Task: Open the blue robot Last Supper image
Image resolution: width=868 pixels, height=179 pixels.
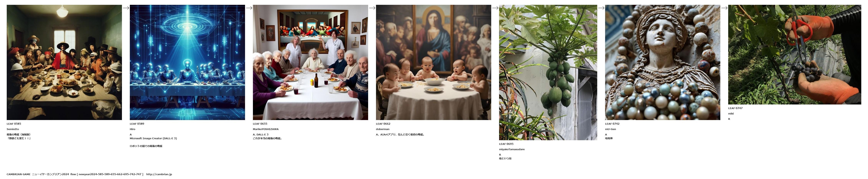Action: pos(187,62)
